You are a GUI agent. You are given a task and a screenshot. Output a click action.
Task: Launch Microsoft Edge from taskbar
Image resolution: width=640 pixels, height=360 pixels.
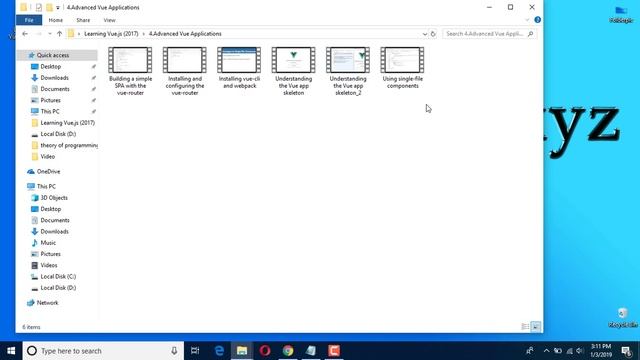[219, 351]
